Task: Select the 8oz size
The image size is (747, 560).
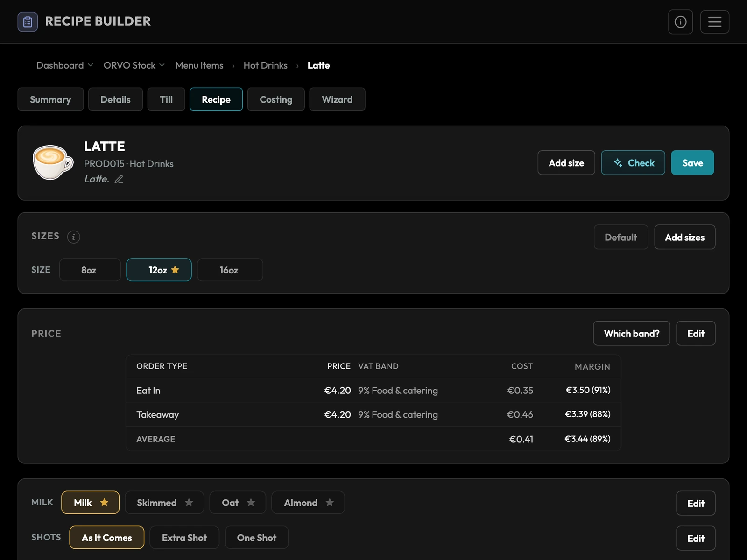Action: coord(90,270)
